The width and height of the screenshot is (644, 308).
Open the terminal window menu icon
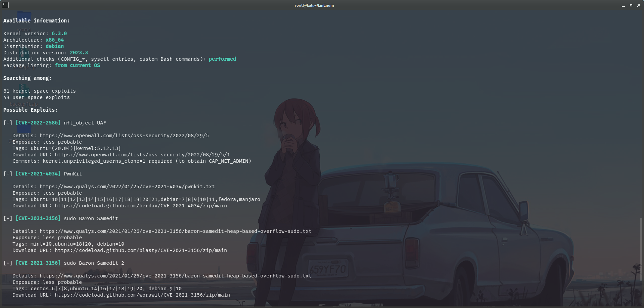[x=5, y=5]
